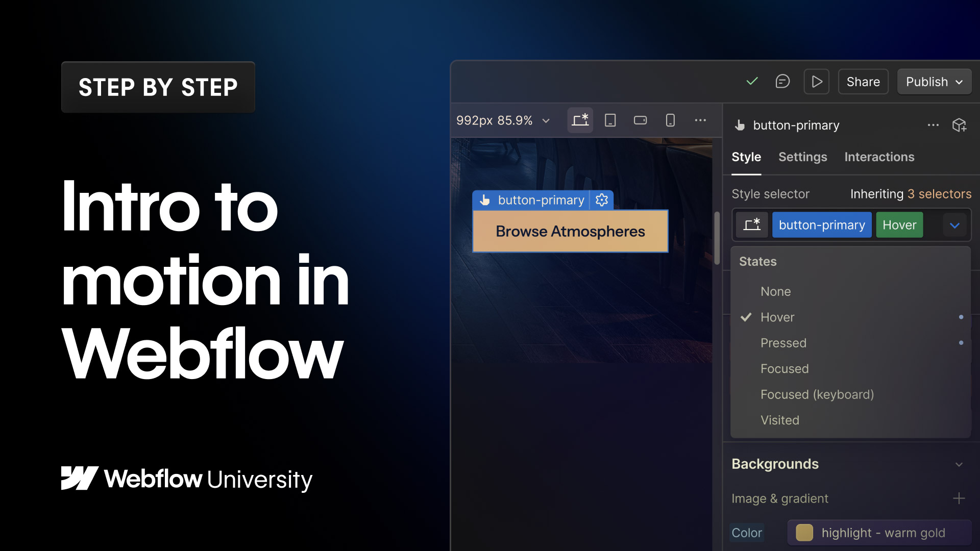Select the Focused (keyboard) state
Viewport: 980px width, 551px height.
817,394
